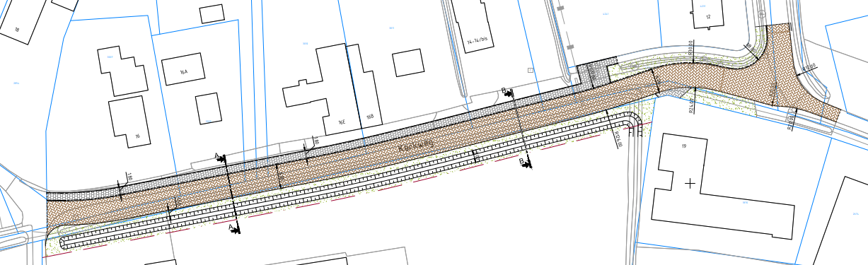Image resolution: width=868 pixels, height=265 pixels.
Task: Click the building numbered 16
Action: point(129,122)
